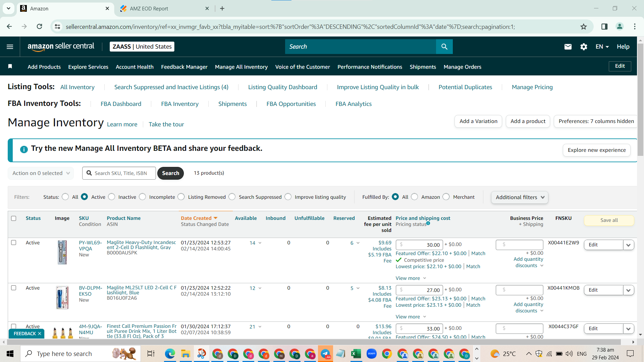The image size is (644, 362).
Task: Select the Search Suppressed status filter
Action: 232,197
